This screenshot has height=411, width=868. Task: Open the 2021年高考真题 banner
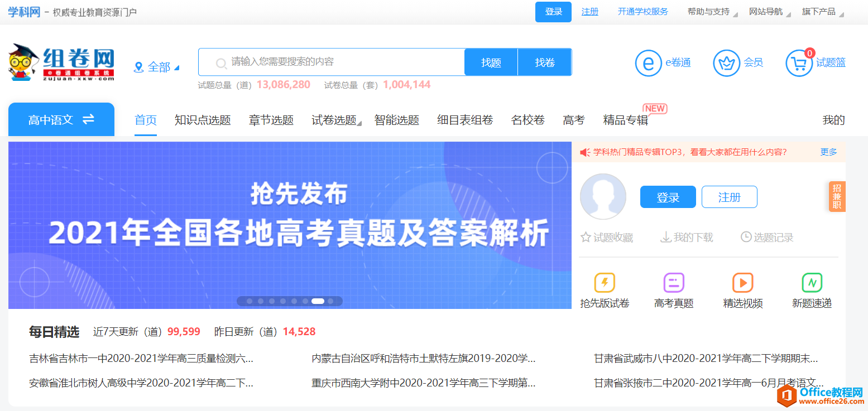[290, 225]
